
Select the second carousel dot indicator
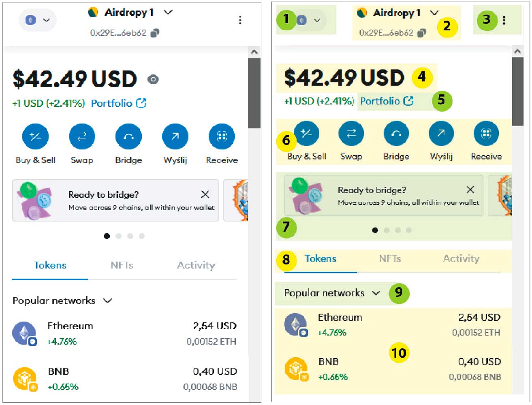(x=118, y=236)
